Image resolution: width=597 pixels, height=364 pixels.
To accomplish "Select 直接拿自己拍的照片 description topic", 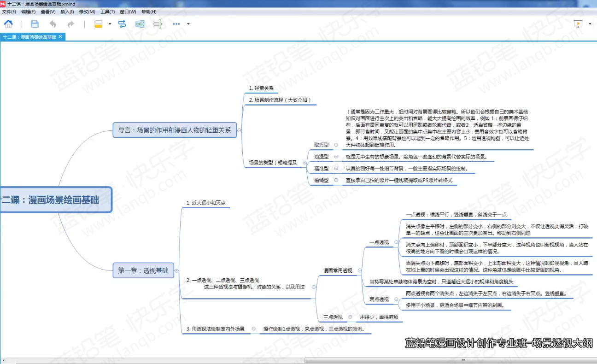I will pyautogui.click(x=399, y=180).
